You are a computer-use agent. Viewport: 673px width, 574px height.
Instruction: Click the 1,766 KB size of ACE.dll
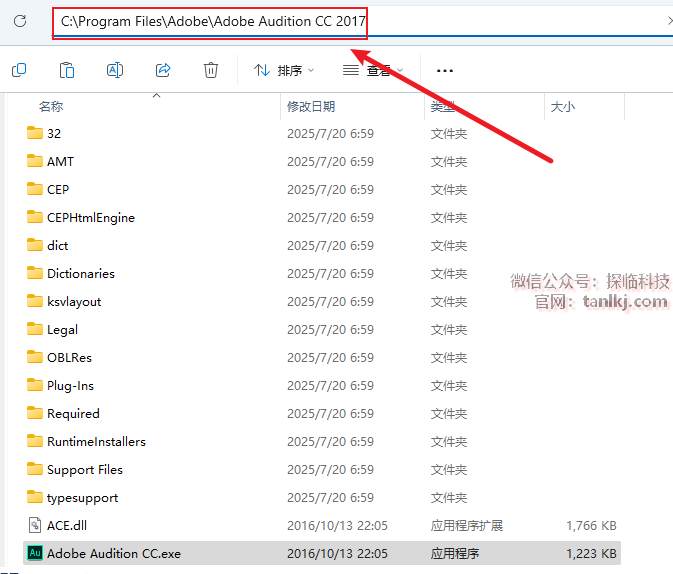click(x=591, y=525)
